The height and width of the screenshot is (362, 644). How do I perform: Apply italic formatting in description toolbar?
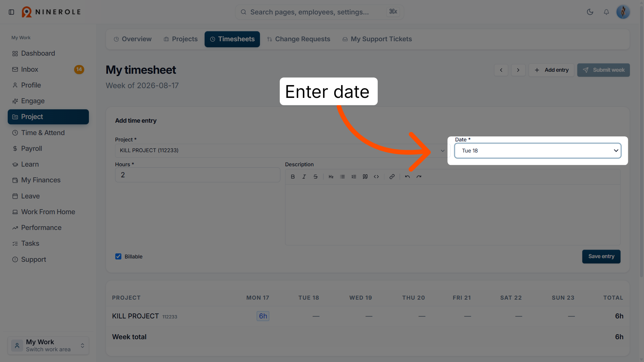[304, 177]
